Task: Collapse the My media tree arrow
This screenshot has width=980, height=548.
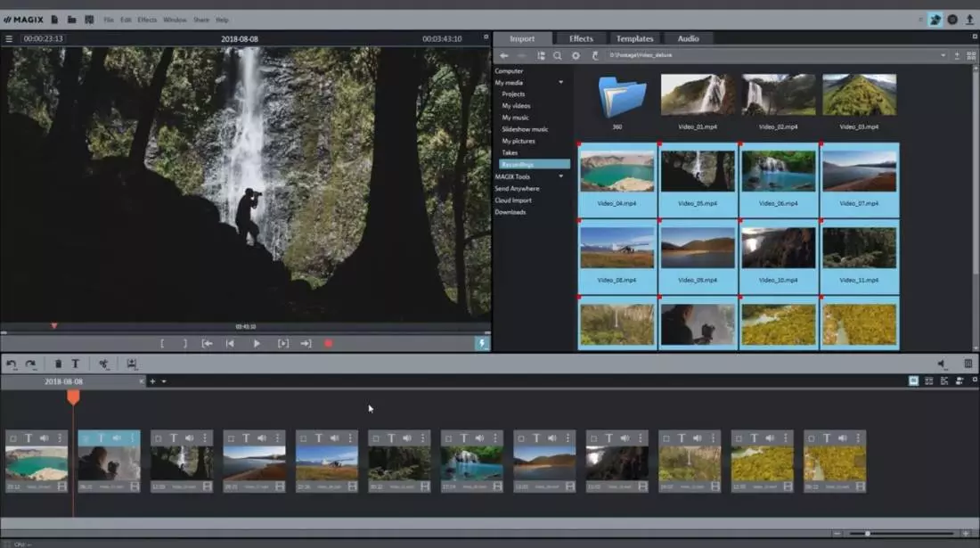Action: click(x=561, y=83)
